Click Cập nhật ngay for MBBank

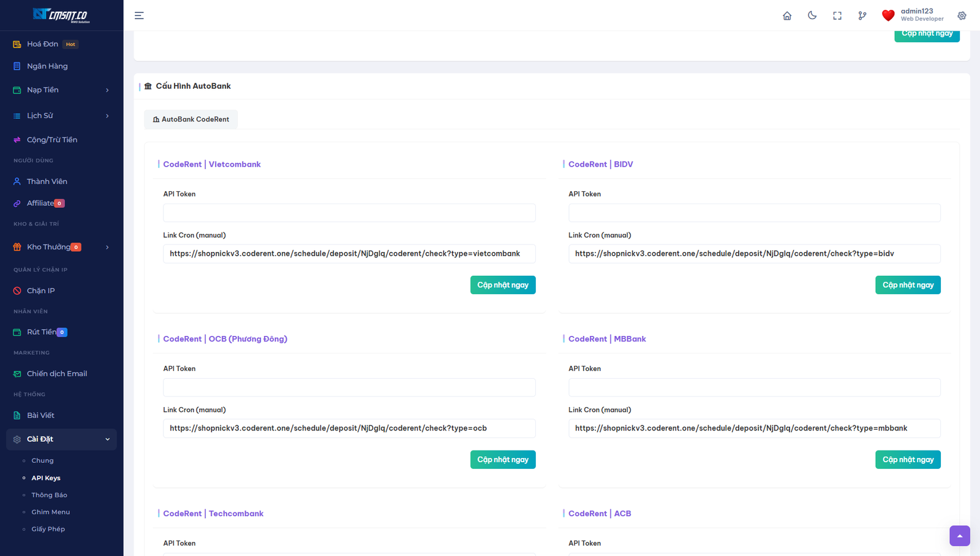coord(907,460)
